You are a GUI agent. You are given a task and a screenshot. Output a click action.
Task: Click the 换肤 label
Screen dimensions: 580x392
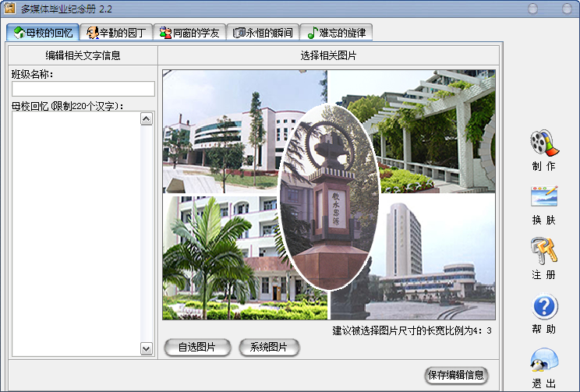click(x=544, y=220)
